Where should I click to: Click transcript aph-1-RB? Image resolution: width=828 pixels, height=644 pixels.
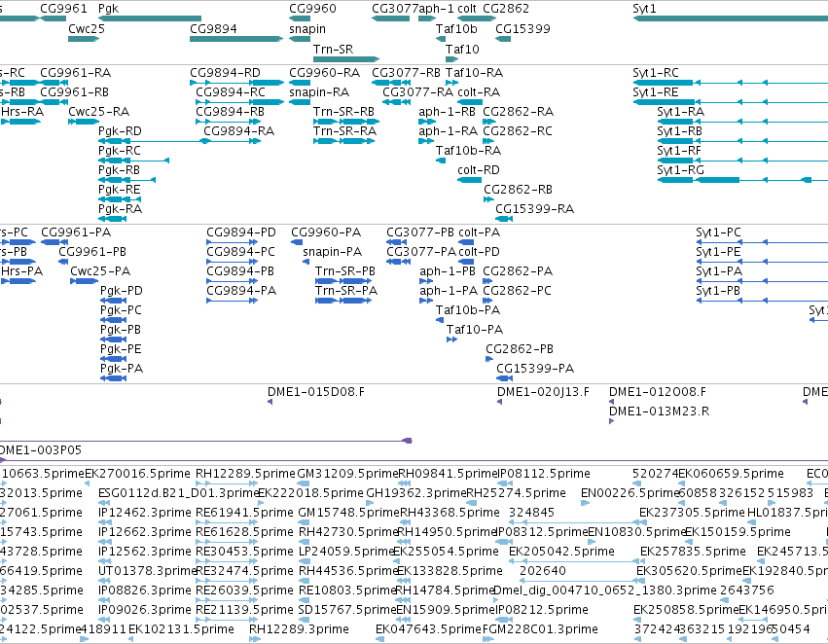(447, 112)
